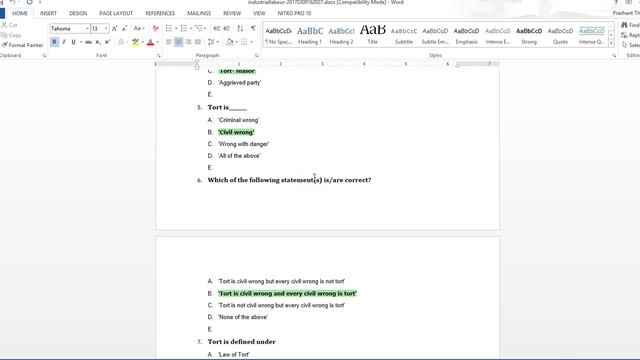Click the Copy command
This screenshot has width=640, height=360.
point(11,35)
